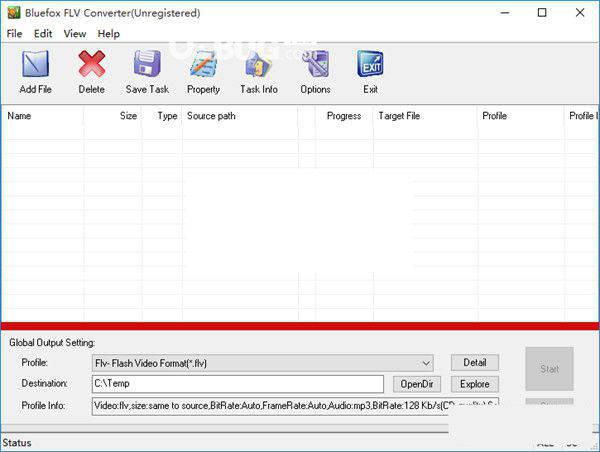Click the 'Destination:' label
The image size is (600, 452).
[44, 383]
